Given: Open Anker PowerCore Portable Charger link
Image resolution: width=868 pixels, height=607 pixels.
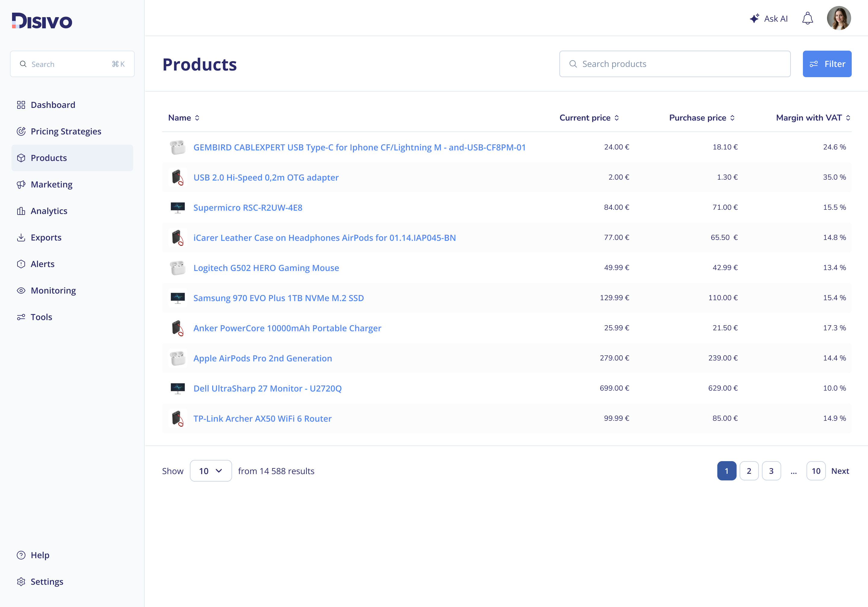Looking at the screenshot, I should tap(287, 328).
